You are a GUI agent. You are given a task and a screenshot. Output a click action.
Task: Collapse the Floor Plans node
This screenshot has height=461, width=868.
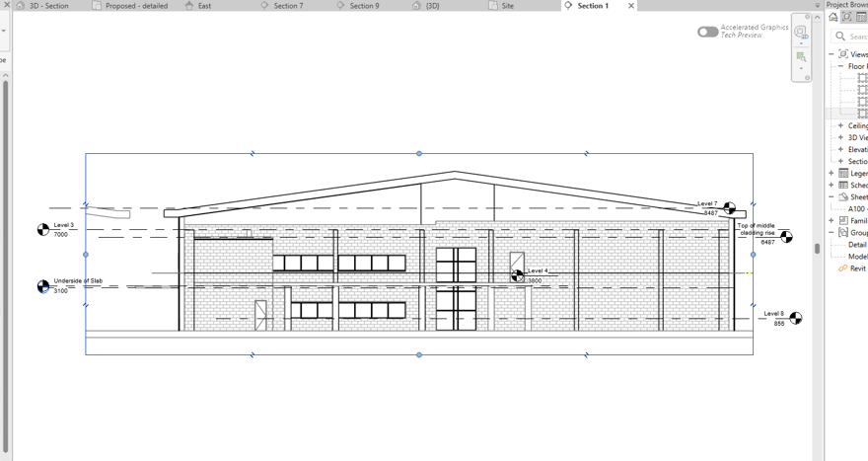(840, 66)
